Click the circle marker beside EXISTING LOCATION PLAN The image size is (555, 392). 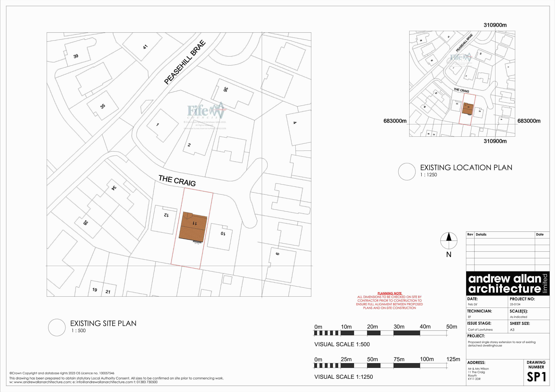(407, 171)
